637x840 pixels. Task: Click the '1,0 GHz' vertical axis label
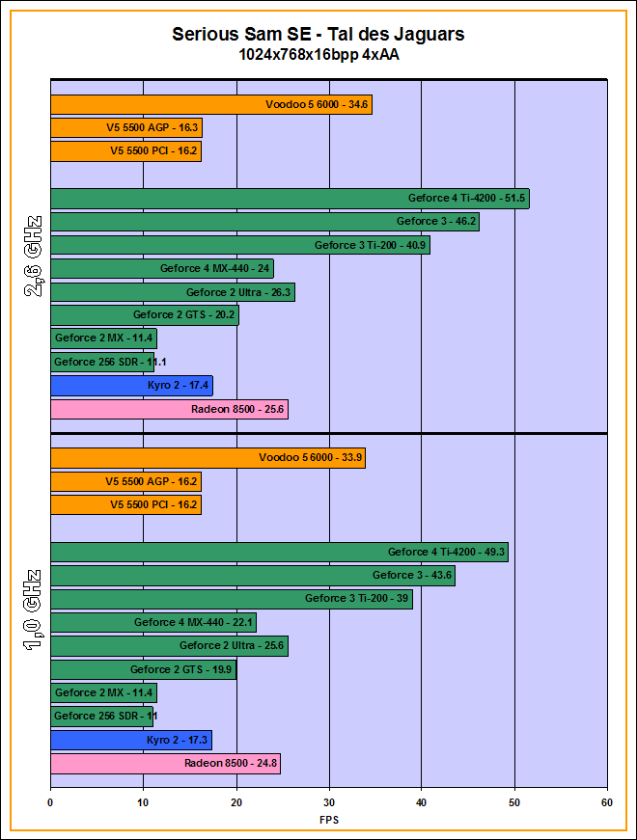click(32, 612)
